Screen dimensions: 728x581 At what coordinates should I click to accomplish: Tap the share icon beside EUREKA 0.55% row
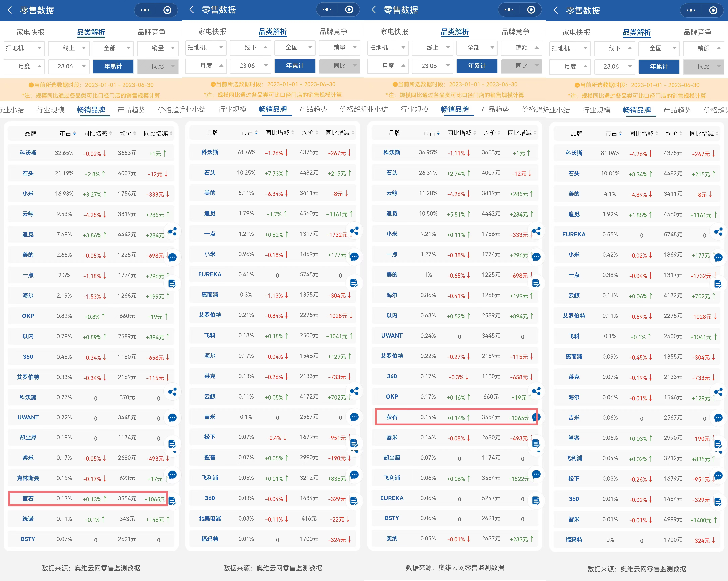(x=718, y=232)
